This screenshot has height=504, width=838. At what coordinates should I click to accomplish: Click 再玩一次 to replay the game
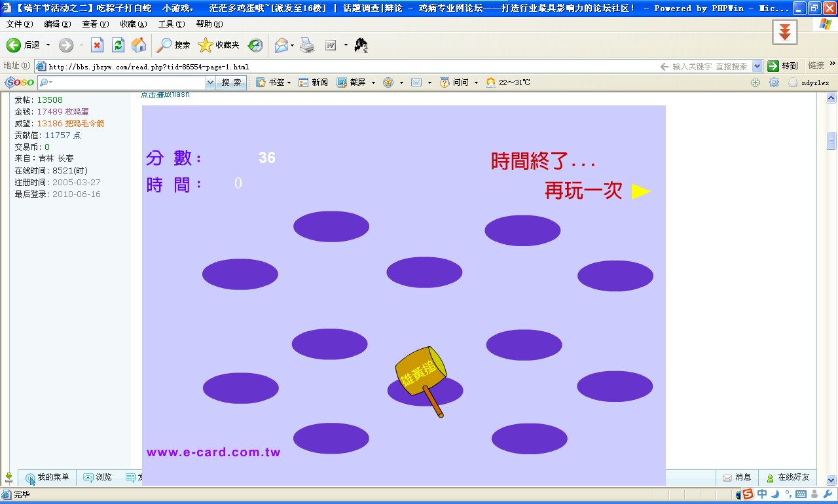583,190
